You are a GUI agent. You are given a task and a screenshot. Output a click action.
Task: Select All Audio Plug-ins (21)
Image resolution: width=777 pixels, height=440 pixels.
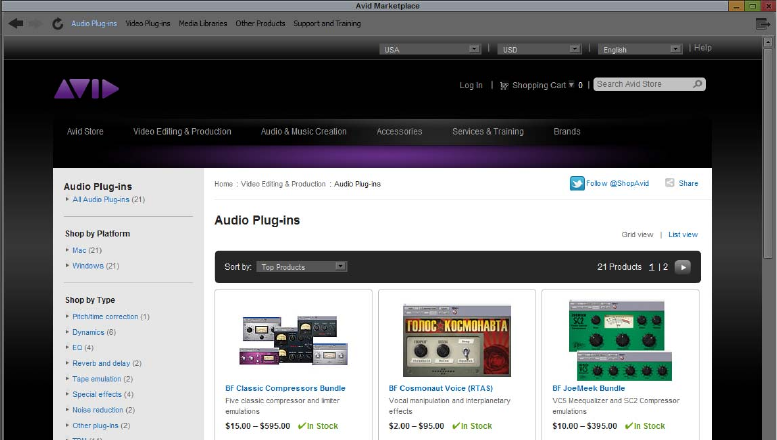pyautogui.click(x=109, y=199)
